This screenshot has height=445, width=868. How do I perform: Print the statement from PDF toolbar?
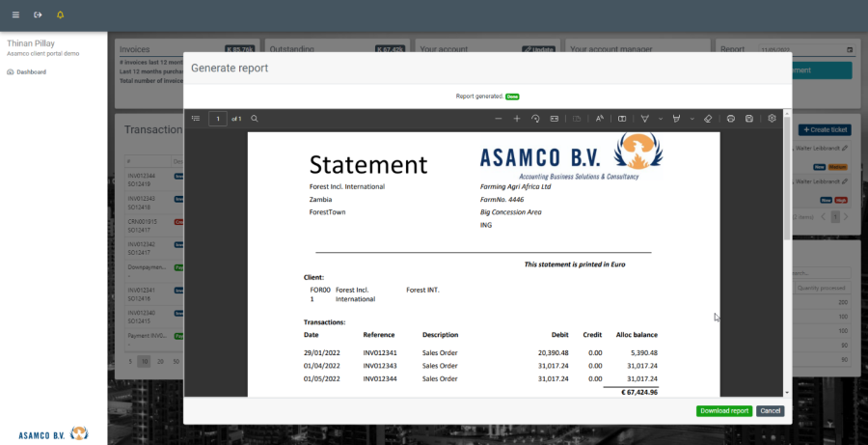pyautogui.click(x=731, y=119)
